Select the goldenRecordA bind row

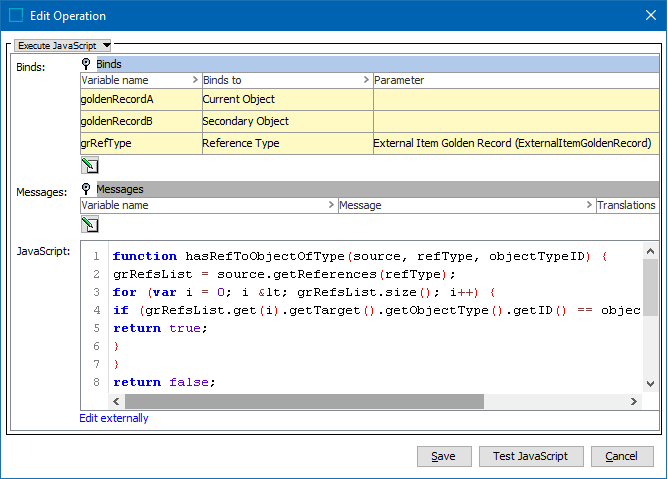(x=140, y=99)
